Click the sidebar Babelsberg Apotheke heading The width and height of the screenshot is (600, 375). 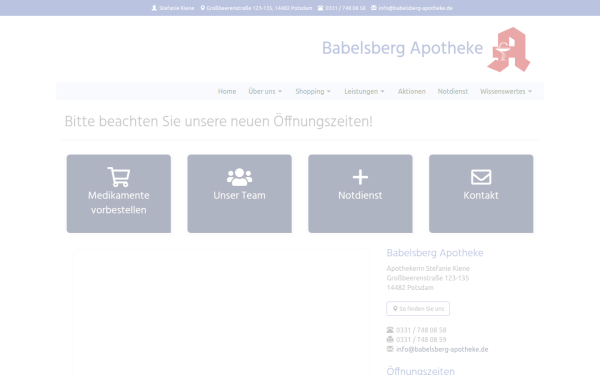pyautogui.click(x=435, y=253)
